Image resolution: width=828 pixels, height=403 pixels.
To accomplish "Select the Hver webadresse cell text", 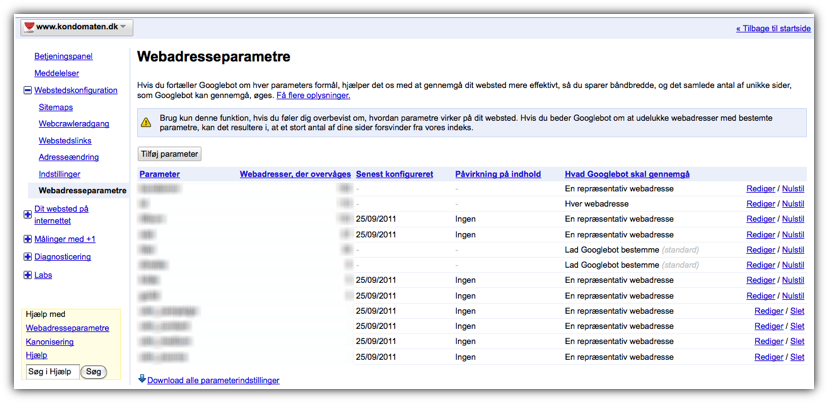I will point(597,204).
